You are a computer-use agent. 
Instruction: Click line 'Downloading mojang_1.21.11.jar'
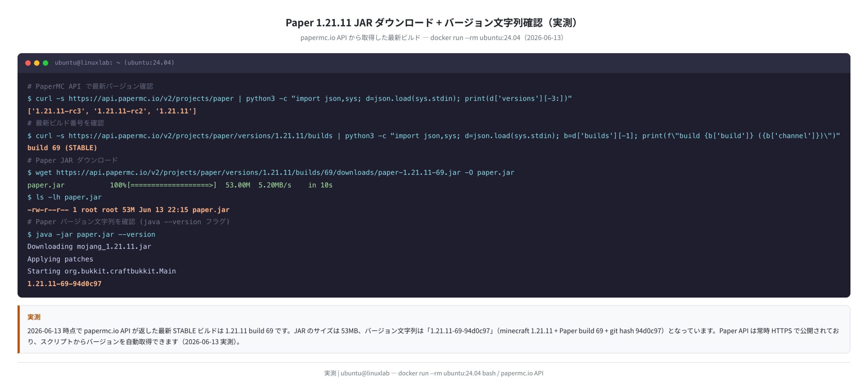point(89,247)
